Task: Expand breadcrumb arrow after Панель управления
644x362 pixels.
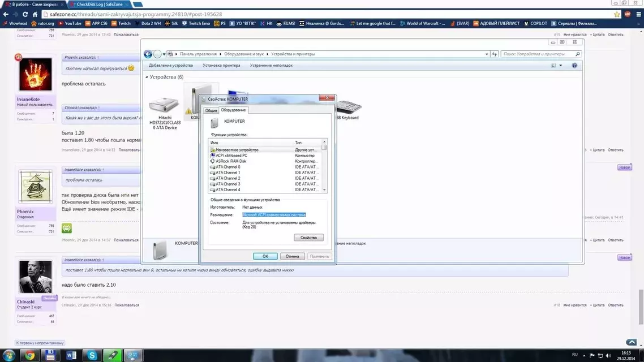Action: click(221, 54)
